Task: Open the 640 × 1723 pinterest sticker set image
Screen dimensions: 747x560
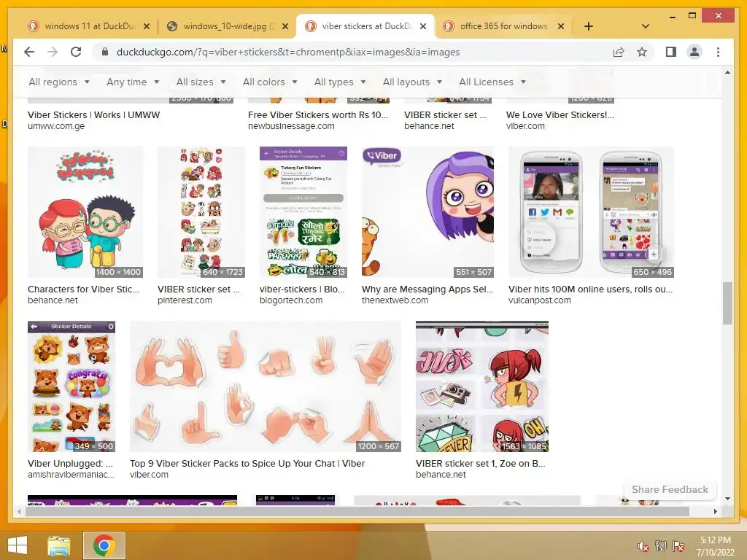Action: pos(201,212)
